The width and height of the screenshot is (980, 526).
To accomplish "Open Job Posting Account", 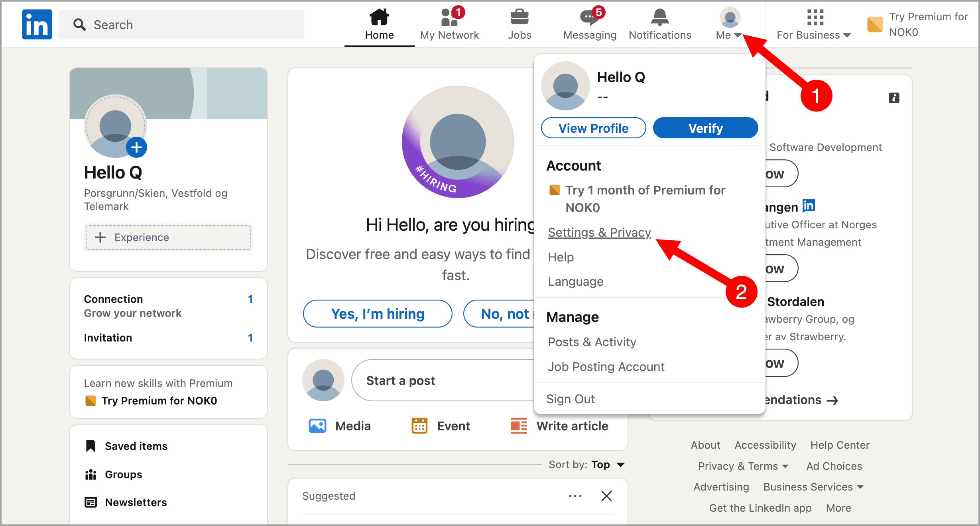I will click(x=606, y=367).
